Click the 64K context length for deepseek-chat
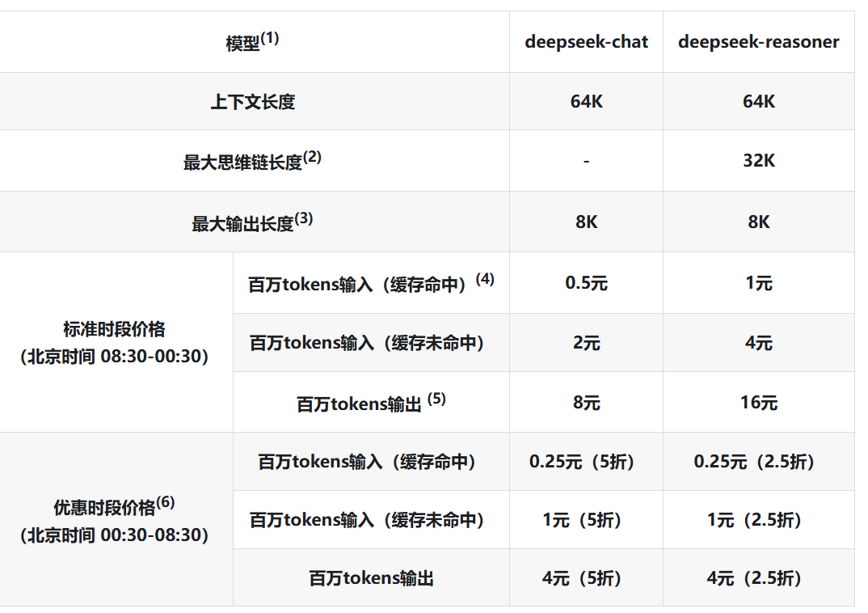868x613 pixels. click(x=586, y=101)
